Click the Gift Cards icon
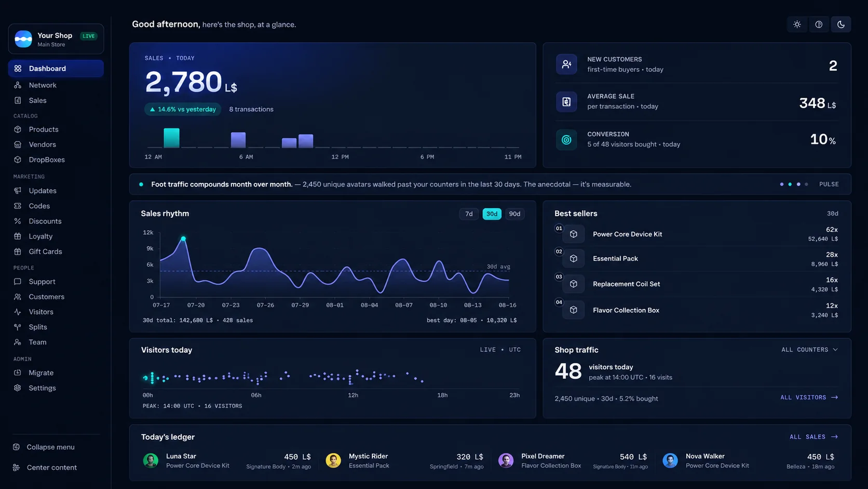 [x=18, y=252]
